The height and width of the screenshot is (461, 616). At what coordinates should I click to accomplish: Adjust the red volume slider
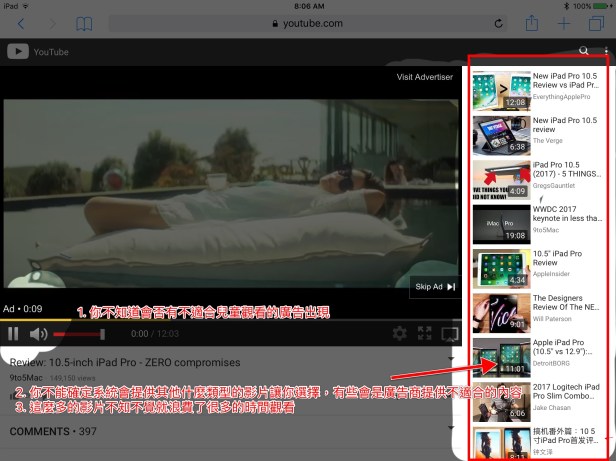(75, 333)
